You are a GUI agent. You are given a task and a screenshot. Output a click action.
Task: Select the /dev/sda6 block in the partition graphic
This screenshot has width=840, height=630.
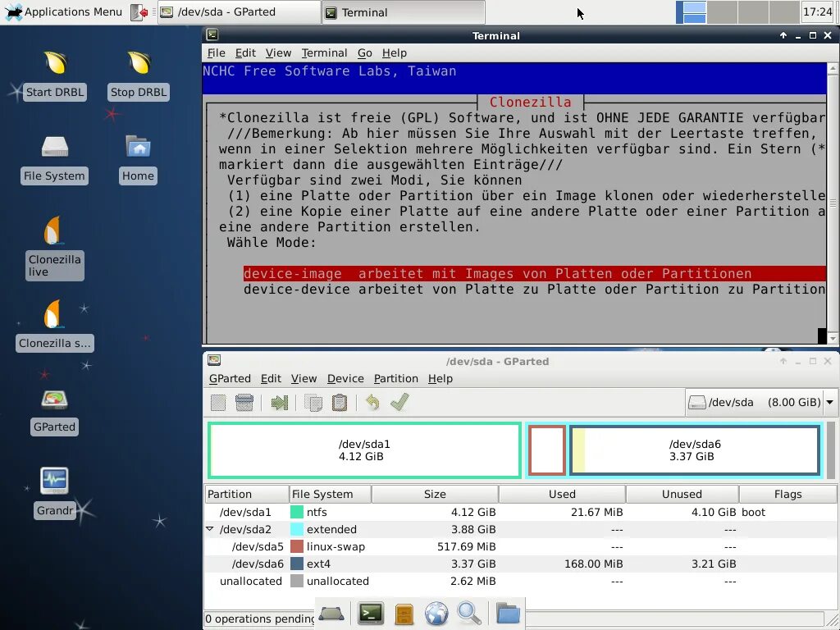click(x=695, y=450)
